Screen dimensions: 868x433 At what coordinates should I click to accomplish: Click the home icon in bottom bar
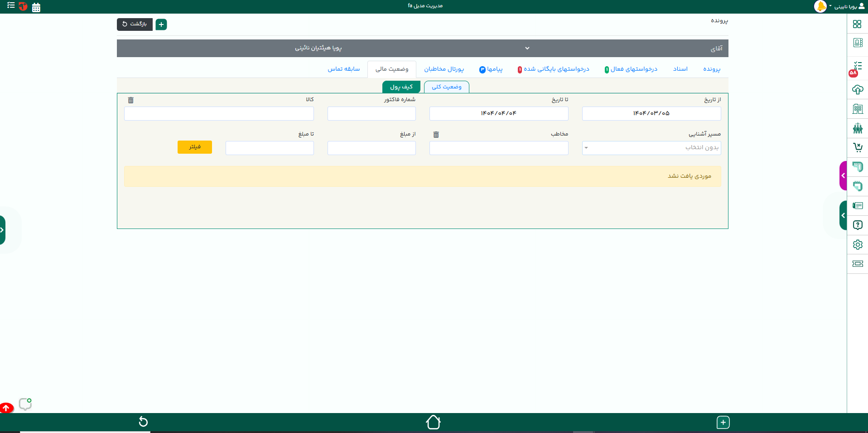pyautogui.click(x=433, y=422)
